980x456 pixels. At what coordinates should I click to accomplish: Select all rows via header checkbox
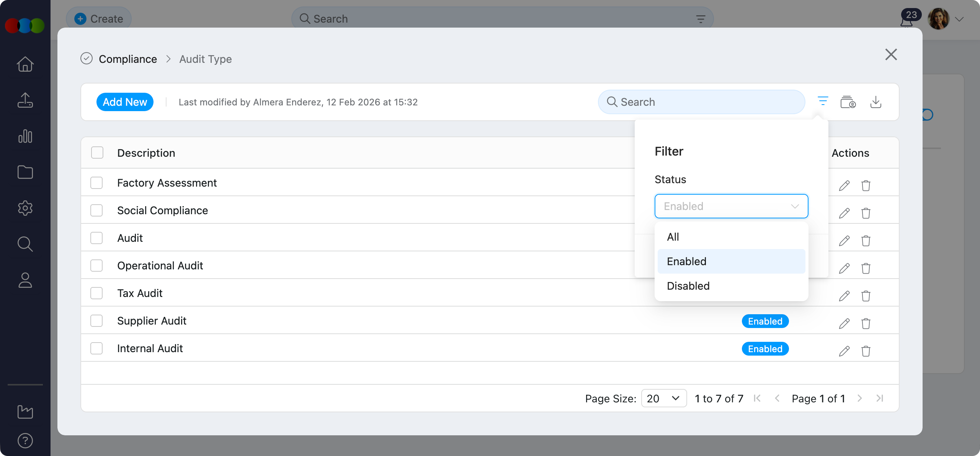pyautogui.click(x=97, y=153)
